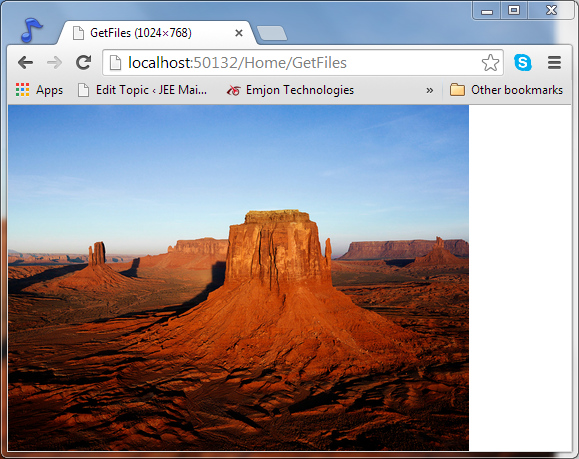Screen dimensions: 579x459
Task: Minimize the browser window
Action: tap(487, 10)
